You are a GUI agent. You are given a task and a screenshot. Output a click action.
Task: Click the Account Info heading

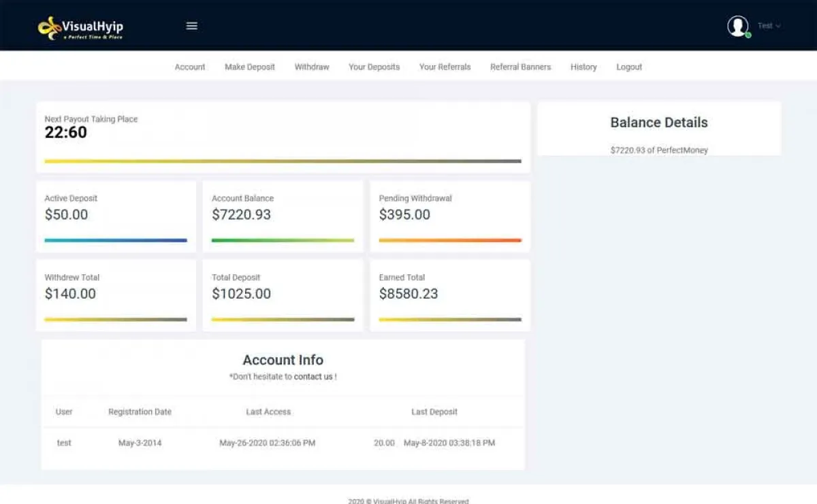(x=283, y=360)
